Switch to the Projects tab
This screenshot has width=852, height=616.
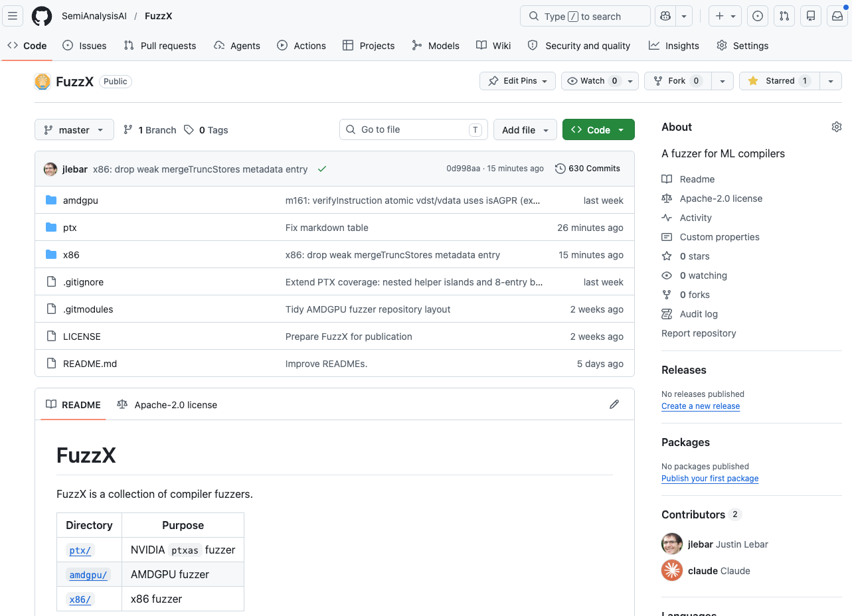point(369,45)
